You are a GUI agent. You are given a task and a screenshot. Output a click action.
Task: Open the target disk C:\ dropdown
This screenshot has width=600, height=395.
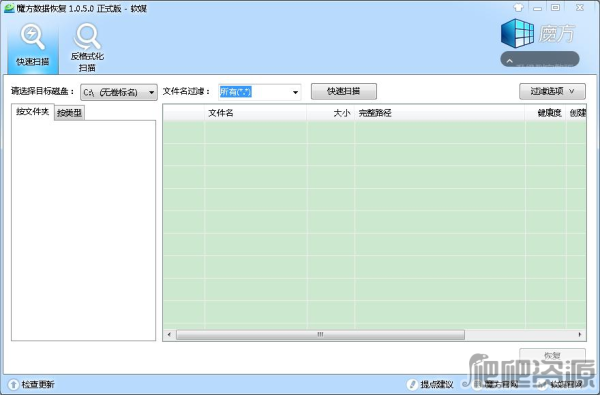(x=119, y=92)
